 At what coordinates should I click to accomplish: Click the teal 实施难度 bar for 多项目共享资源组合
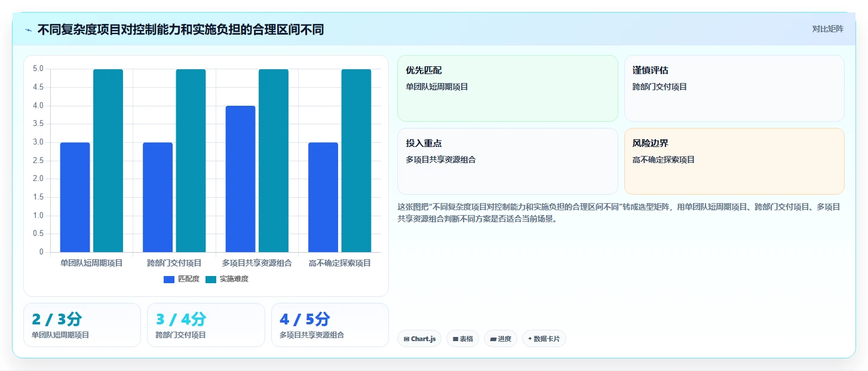click(274, 161)
